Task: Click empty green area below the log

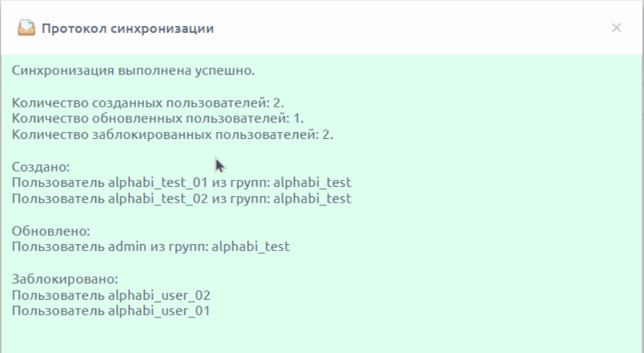Action: [x=322, y=336]
